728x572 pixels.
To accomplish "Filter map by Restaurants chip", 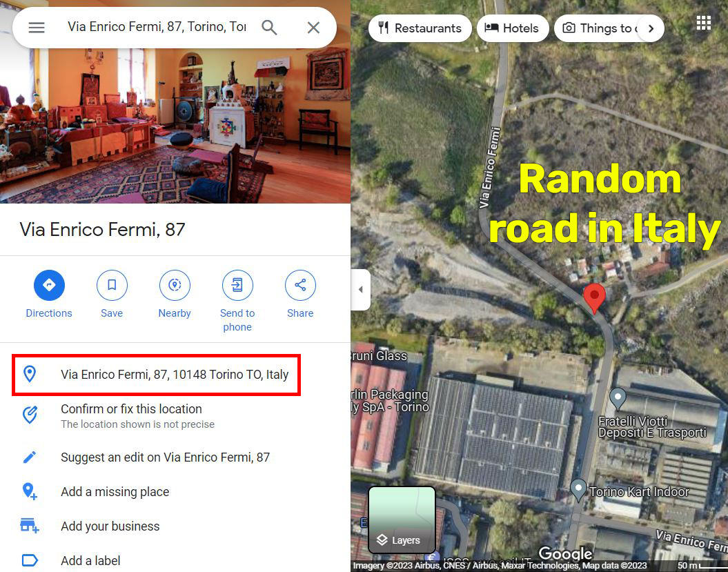I will click(420, 28).
